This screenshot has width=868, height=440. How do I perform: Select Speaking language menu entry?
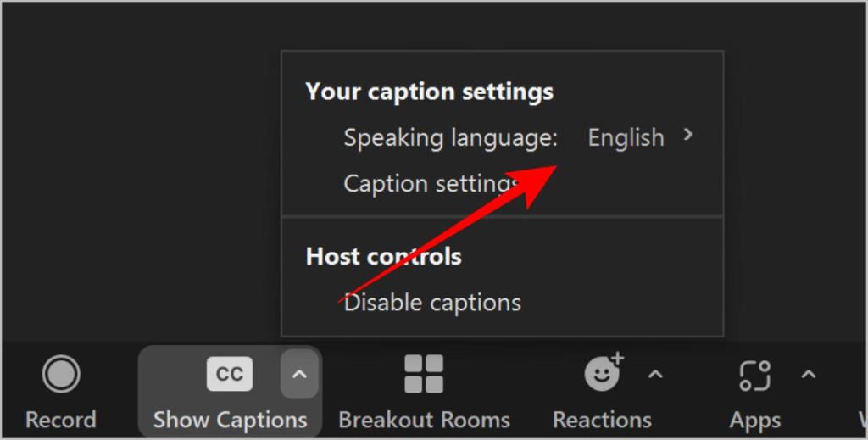(x=503, y=136)
